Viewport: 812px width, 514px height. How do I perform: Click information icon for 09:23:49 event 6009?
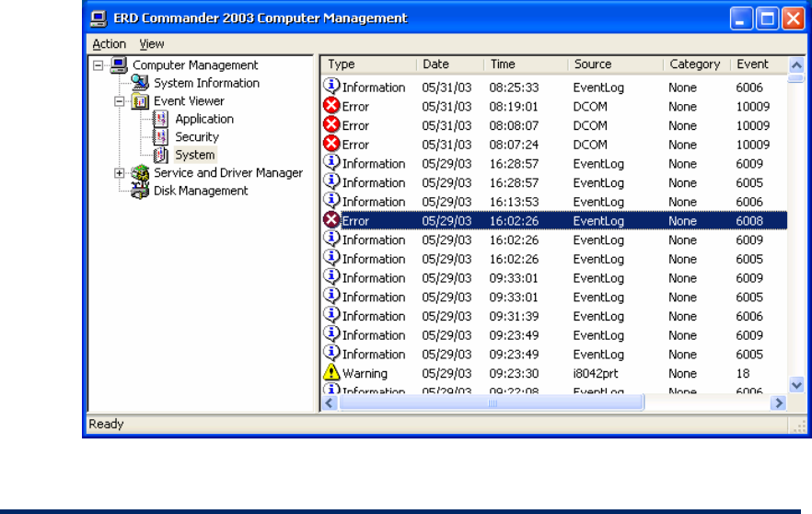click(x=331, y=334)
